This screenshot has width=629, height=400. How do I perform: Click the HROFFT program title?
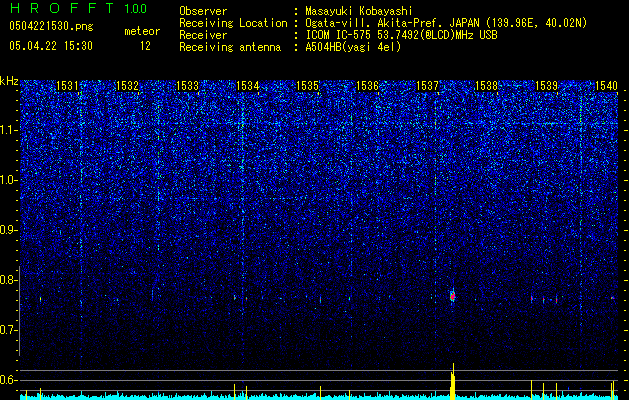point(63,8)
